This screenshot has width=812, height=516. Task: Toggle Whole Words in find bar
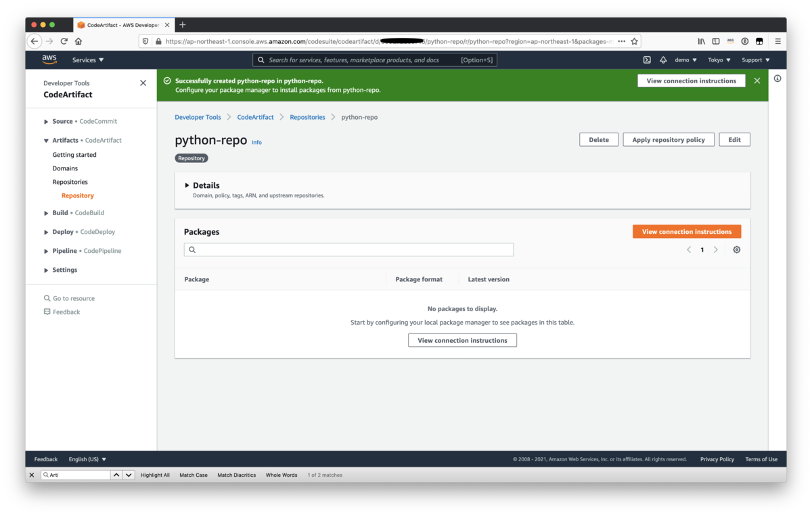pyautogui.click(x=281, y=475)
